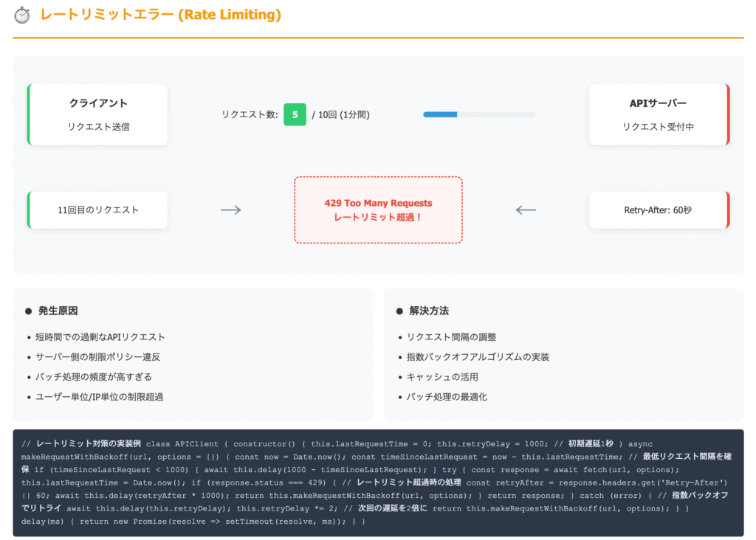
Task: Select the APIサーバー card
Action: tap(659, 114)
